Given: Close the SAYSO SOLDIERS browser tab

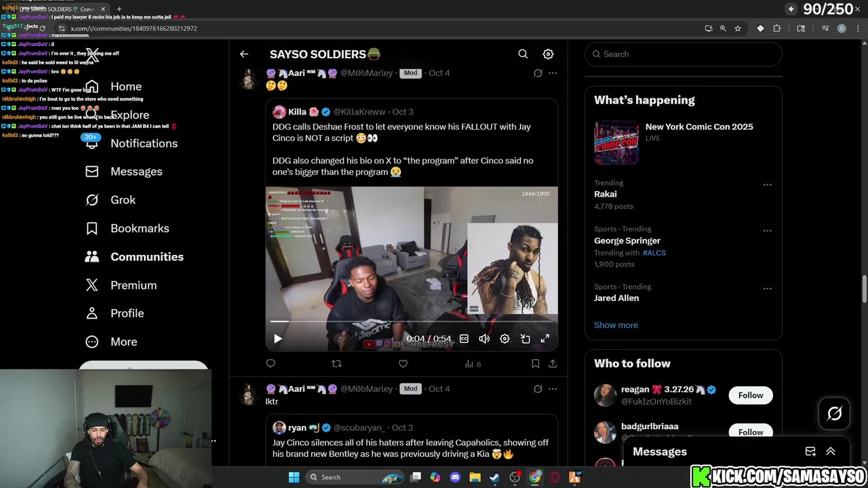Looking at the screenshot, I should tap(103, 9).
